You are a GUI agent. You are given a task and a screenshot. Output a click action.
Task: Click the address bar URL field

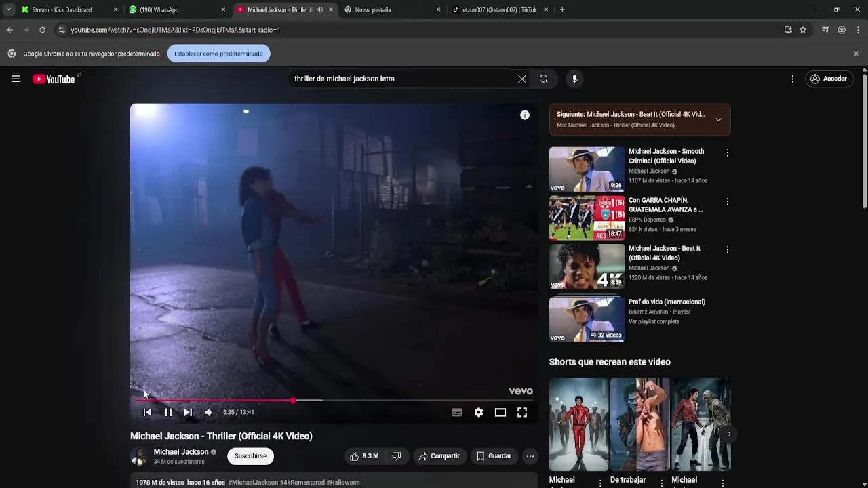coord(420,30)
